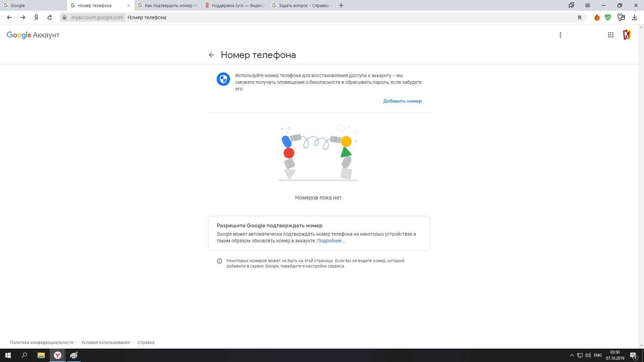644x362 pixels.
Task: Open the Google apps grid
Action: pyautogui.click(x=611, y=35)
